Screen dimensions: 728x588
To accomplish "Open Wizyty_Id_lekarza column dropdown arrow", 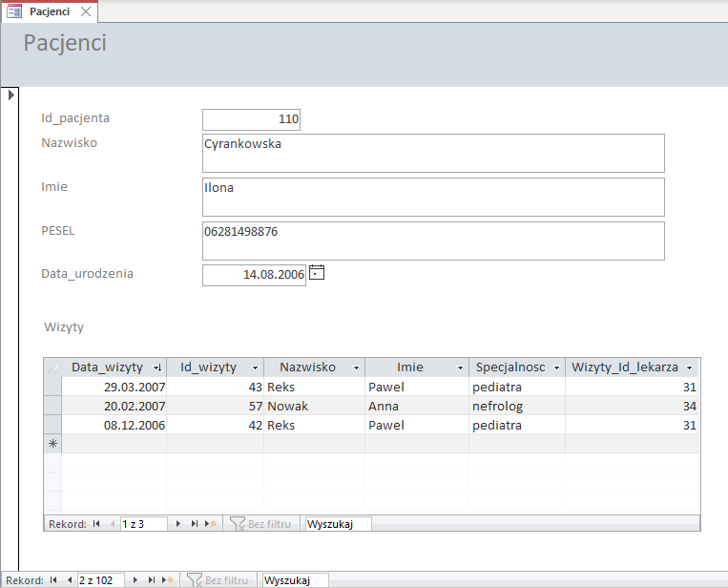I will point(689,367).
